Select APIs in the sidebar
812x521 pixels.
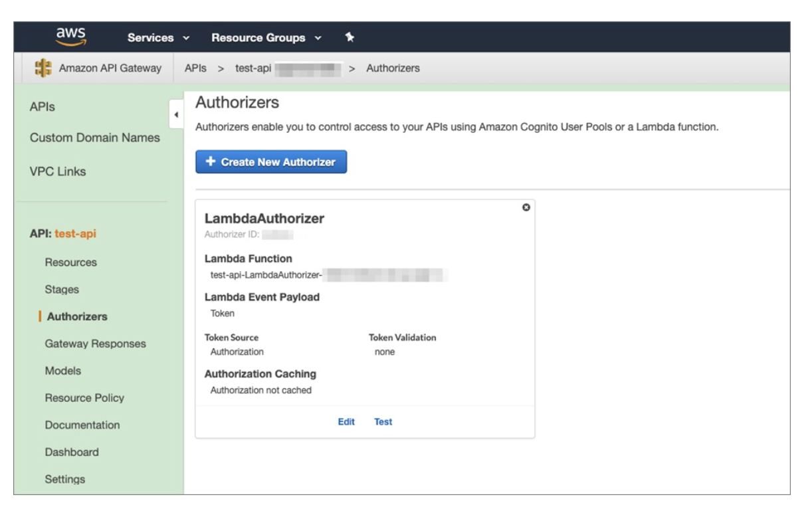tap(43, 107)
